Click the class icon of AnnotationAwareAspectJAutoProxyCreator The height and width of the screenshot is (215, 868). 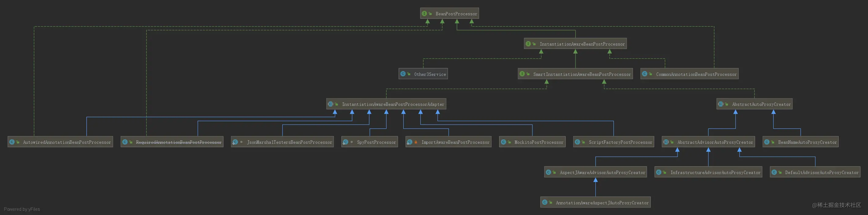tap(544, 202)
